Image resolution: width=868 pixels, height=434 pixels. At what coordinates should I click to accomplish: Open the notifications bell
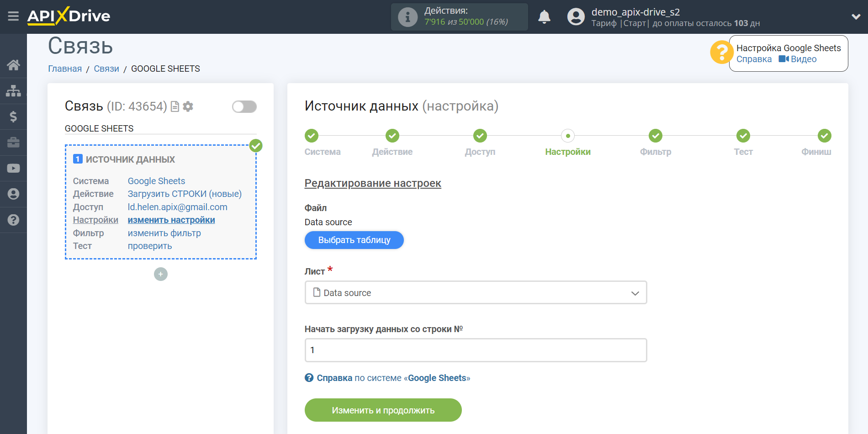[544, 17]
